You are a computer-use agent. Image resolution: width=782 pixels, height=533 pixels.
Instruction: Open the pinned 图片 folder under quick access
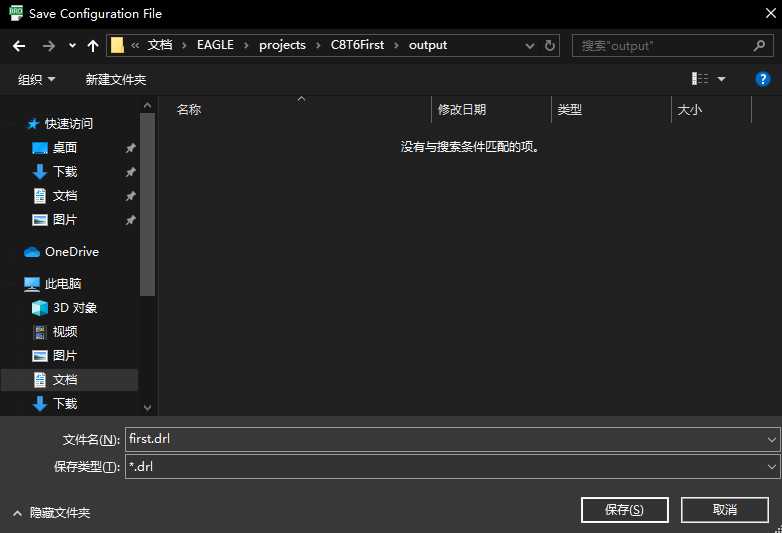point(65,219)
